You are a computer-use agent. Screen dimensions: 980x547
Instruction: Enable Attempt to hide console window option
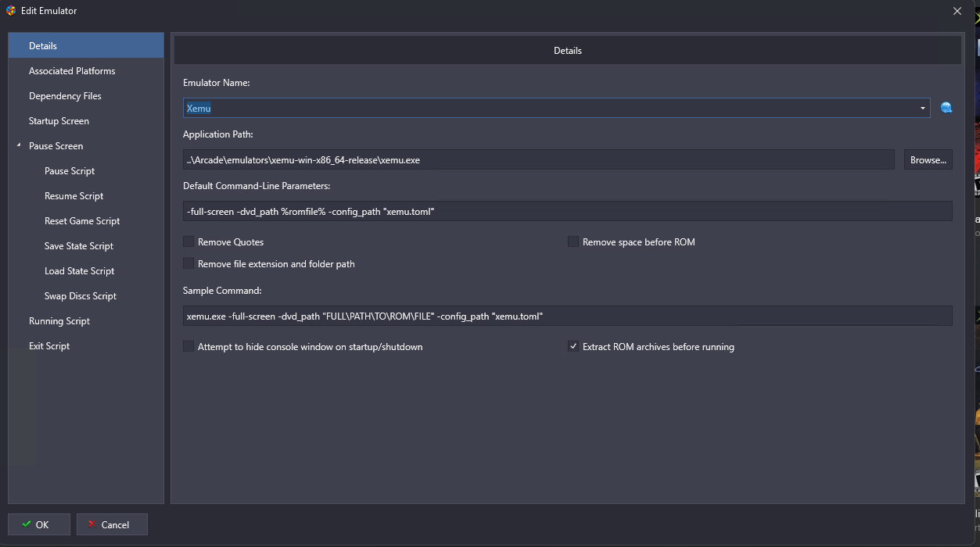[188, 347]
